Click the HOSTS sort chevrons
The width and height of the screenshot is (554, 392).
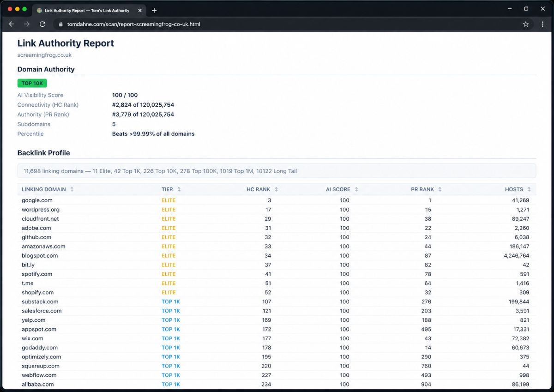pyautogui.click(x=529, y=189)
